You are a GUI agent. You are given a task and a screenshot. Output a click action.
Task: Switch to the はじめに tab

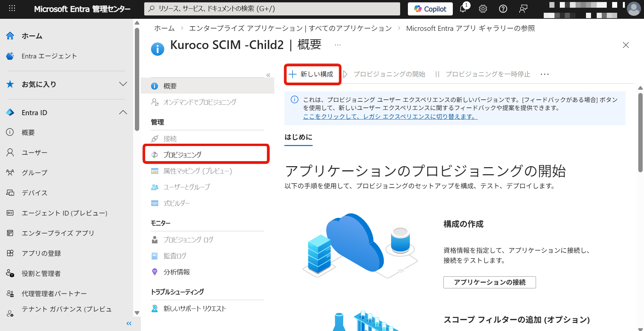point(298,137)
